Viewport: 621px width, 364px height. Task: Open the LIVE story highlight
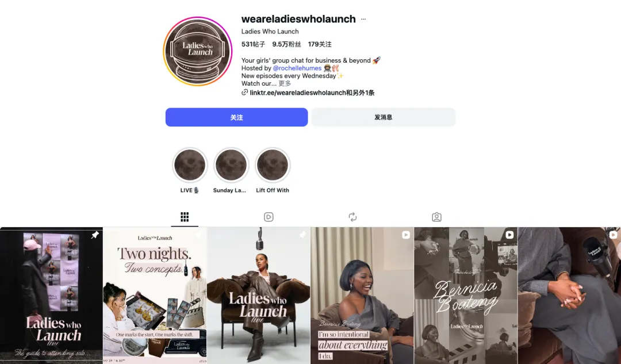tap(190, 165)
